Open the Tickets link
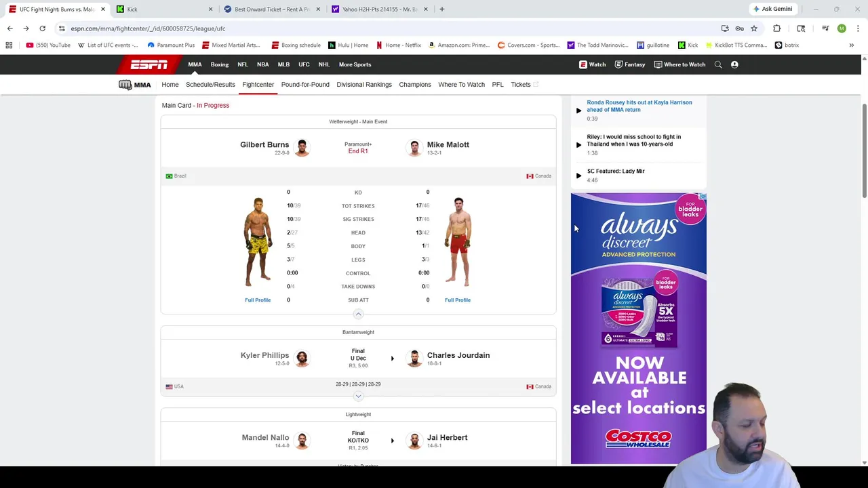 click(x=524, y=85)
